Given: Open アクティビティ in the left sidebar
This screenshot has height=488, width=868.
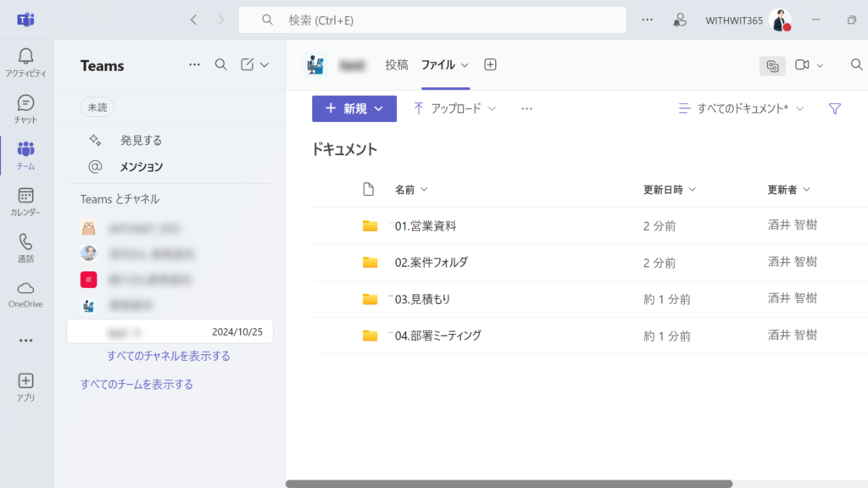Looking at the screenshot, I should pyautogui.click(x=25, y=59).
